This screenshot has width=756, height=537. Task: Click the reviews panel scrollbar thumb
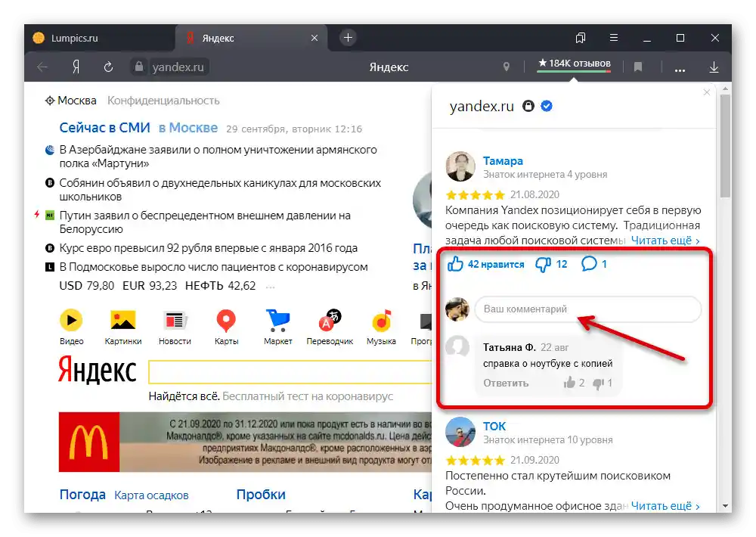(725, 145)
